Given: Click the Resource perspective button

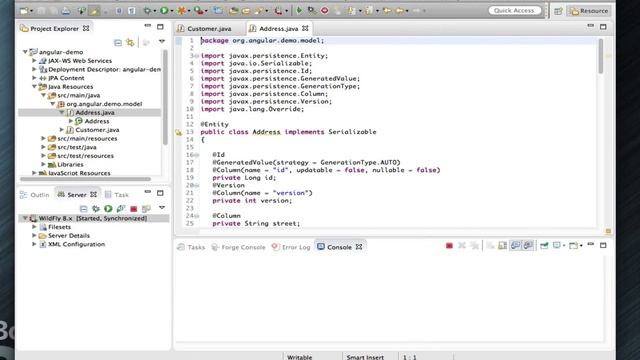Looking at the screenshot, I should pos(589,11).
